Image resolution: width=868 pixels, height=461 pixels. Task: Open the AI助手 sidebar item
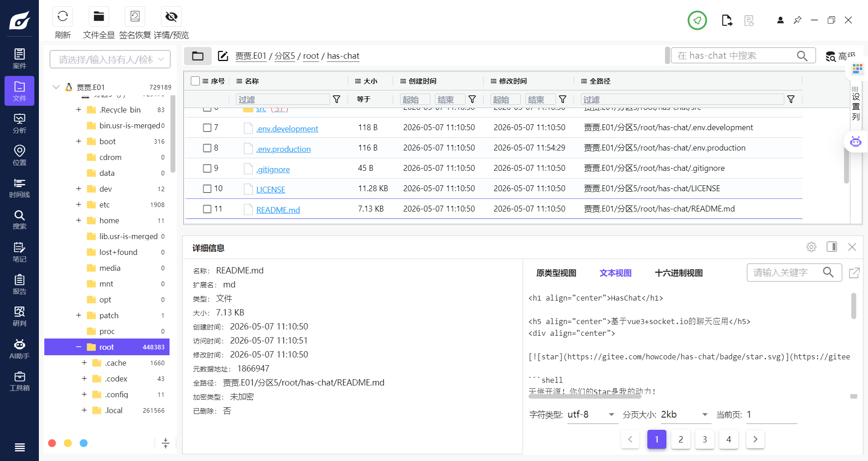click(19, 349)
